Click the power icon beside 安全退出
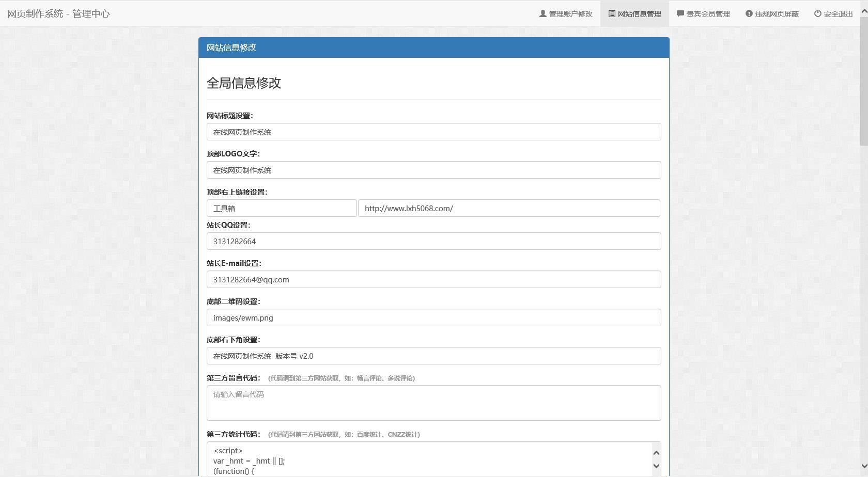This screenshot has width=868, height=477. coord(818,13)
